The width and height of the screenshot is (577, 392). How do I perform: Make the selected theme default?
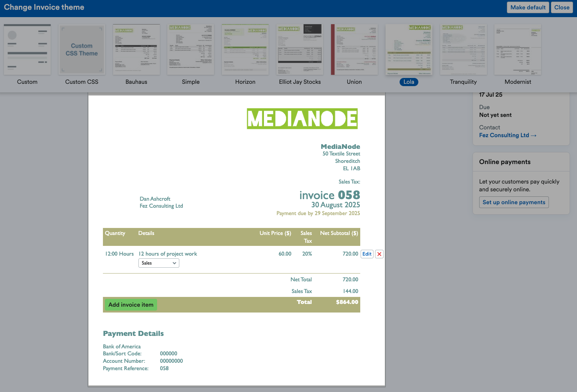[528, 7]
